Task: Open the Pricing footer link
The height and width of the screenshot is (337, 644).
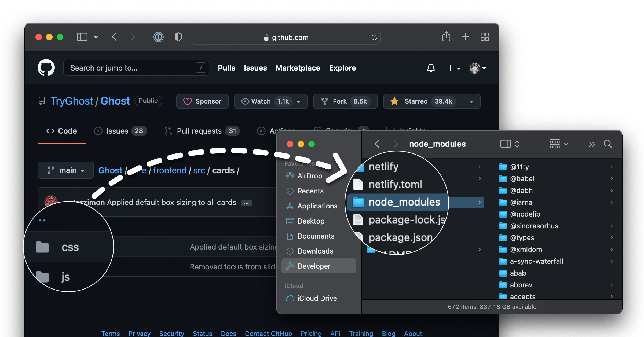Action: click(311, 333)
